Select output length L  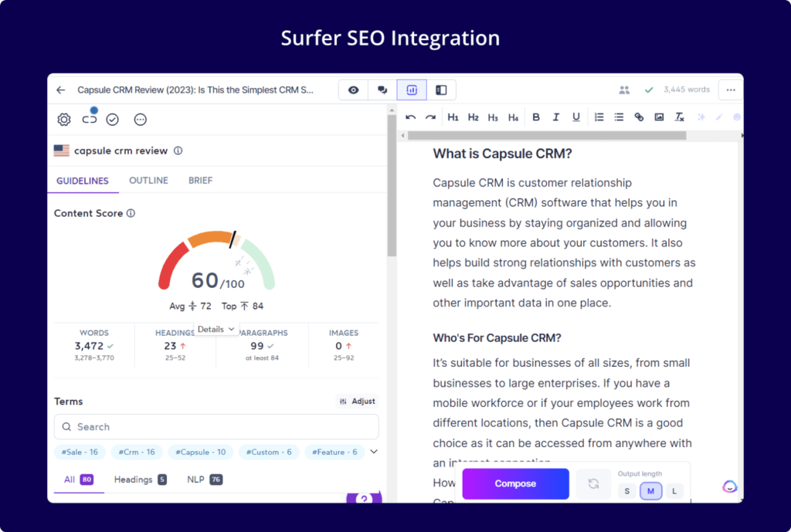click(x=674, y=491)
